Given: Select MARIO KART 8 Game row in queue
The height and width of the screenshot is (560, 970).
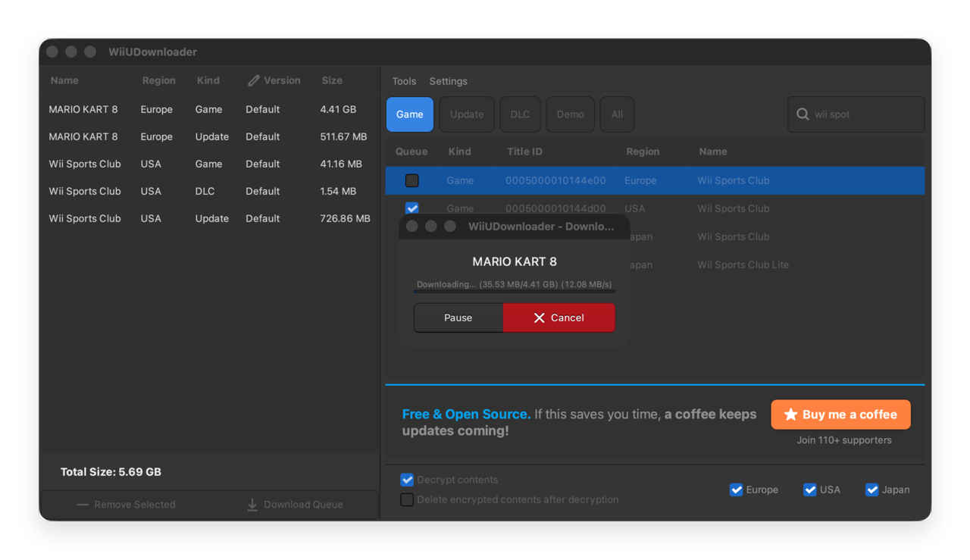Looking at the screenshot, I should (210, 109).
